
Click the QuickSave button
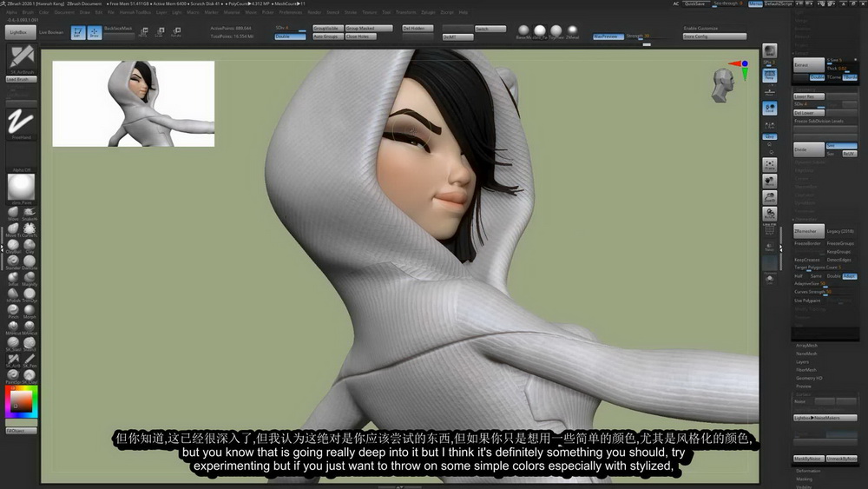pyautogui.click(x=694, y=3)
